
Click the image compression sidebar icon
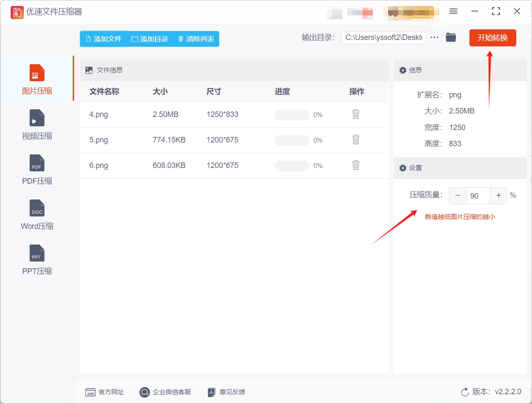[37, 73]
